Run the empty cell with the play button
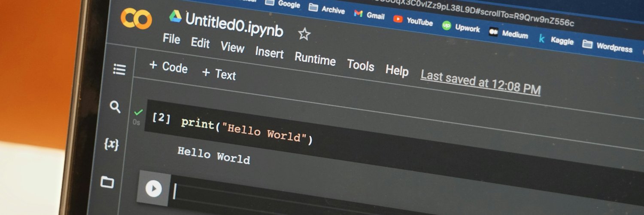This screenshot has width=644, height=215. [153, 189]
